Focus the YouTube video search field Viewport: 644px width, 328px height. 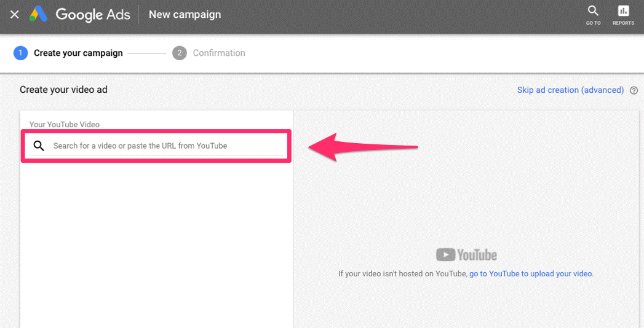pos(166,146)
